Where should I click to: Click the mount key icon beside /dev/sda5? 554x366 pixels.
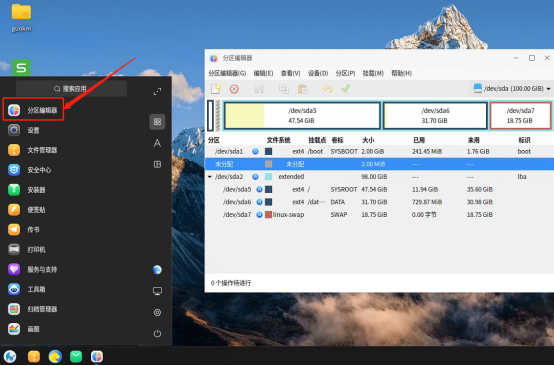(259, 189)
